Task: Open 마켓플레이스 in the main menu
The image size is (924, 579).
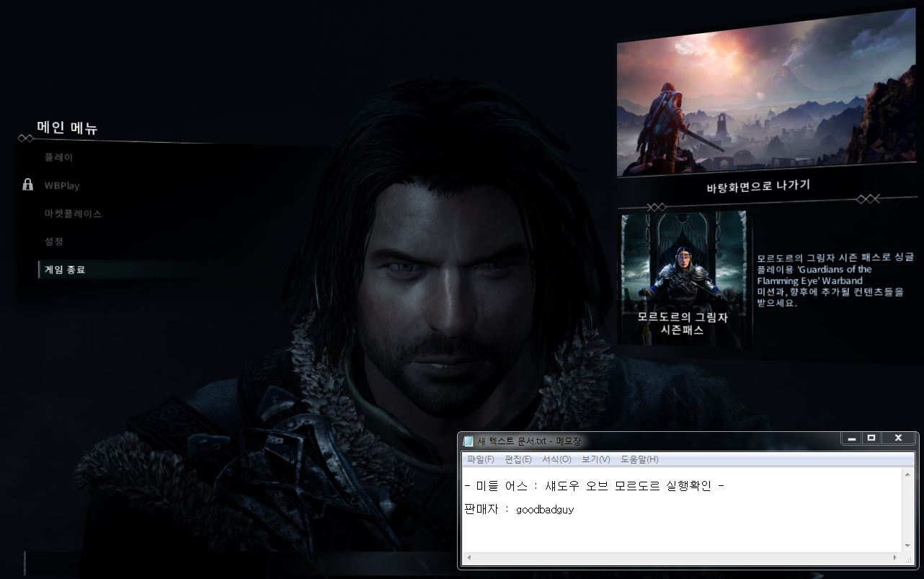Action: click(73, 213)
